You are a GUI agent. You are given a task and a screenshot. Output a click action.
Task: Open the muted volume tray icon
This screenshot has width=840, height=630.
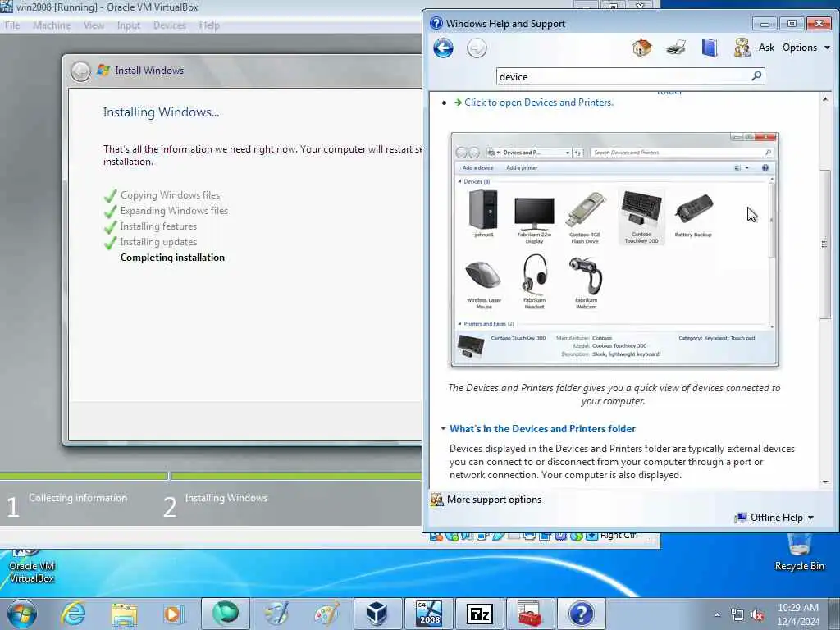pyautogui.click(x=757, y=615)
